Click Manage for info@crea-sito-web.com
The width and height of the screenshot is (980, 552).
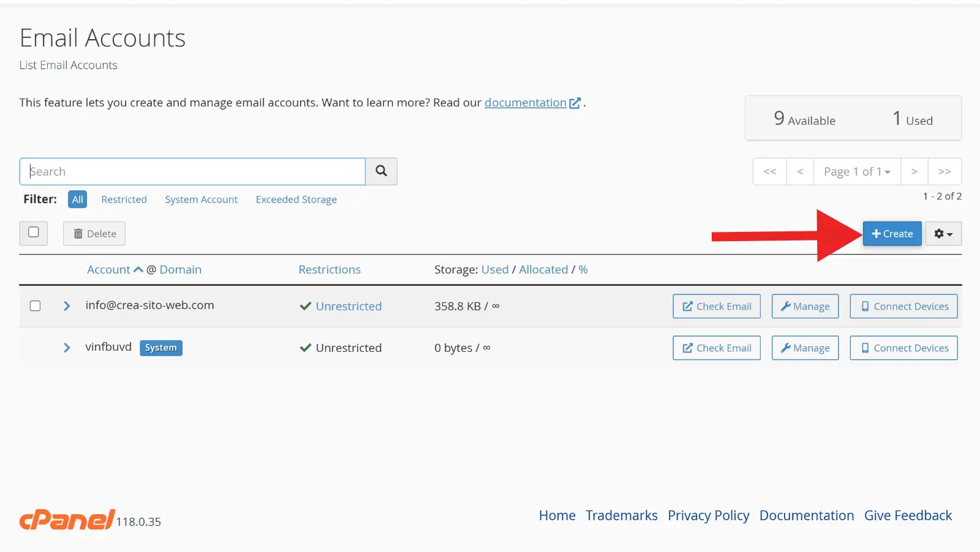805,306
